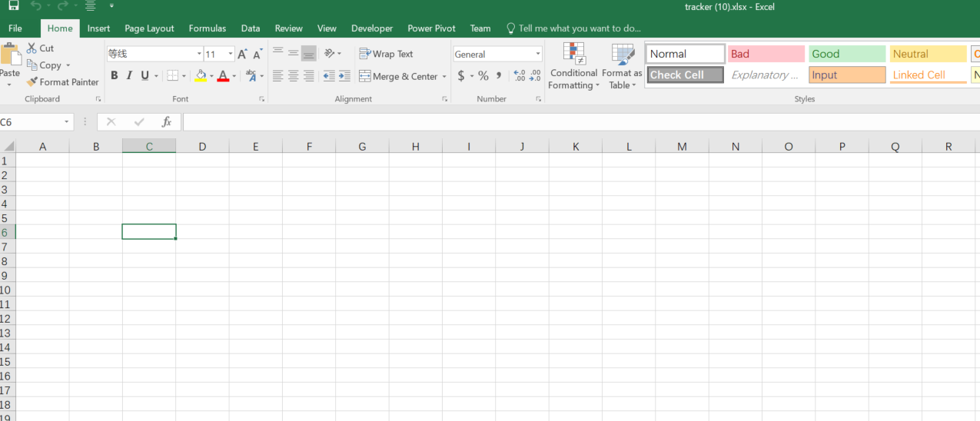Apply yellow fill color to cell
The height and width of the screenshot is (421, 980).
point(201,75)
